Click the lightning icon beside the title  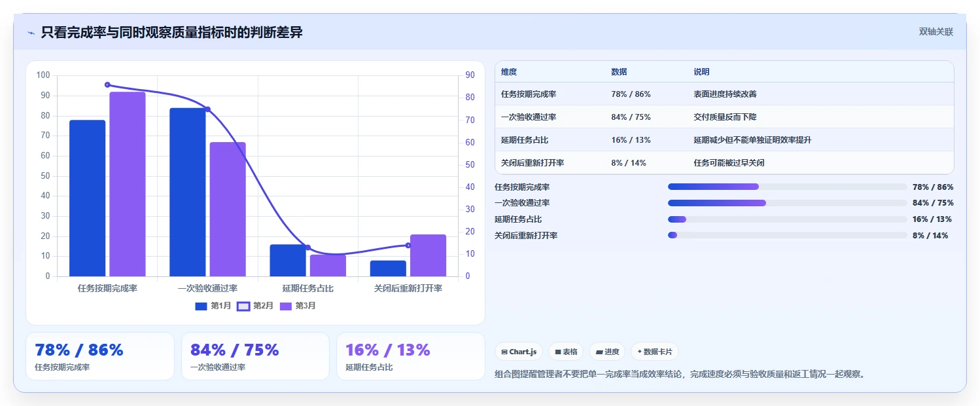[31, 33]
